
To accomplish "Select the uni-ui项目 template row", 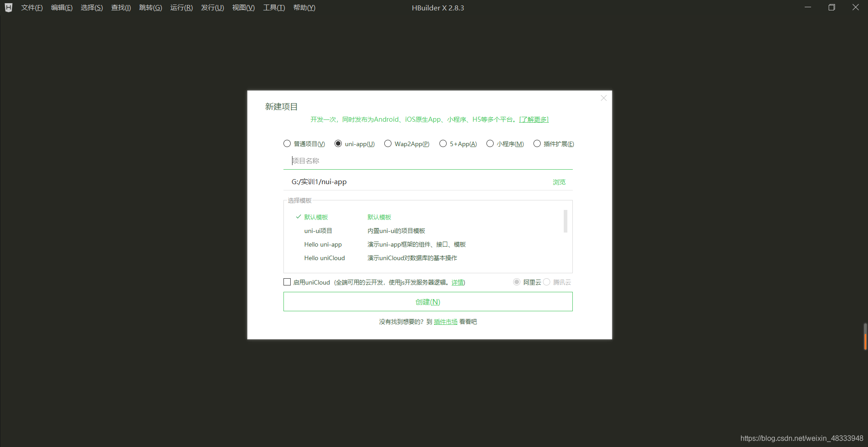I will [x=425, y=231].
